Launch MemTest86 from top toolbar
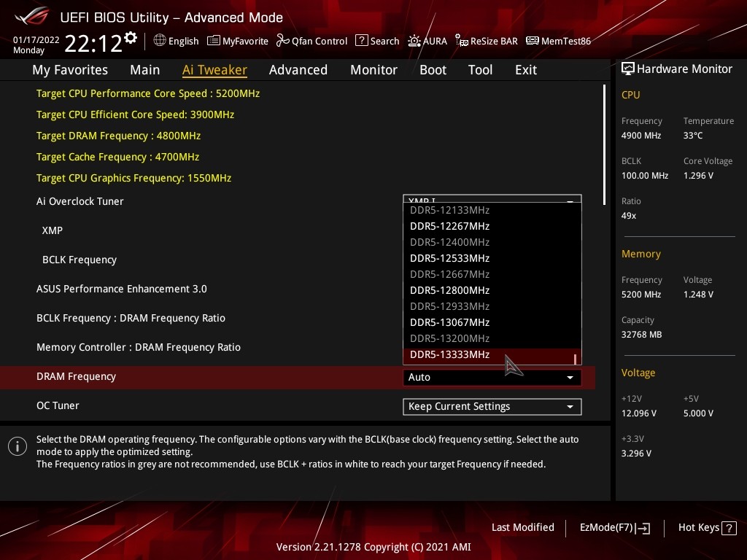 (533, 41)
